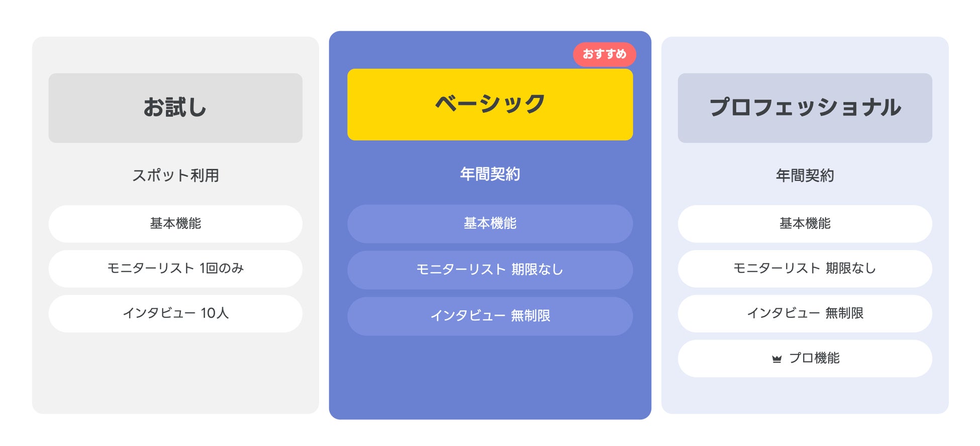Image resolution: width=980 pixels, height=446 pixels.
Task: Click 基本機能 in the プロフェッショナル plan
Action: (x=805, y=224)
